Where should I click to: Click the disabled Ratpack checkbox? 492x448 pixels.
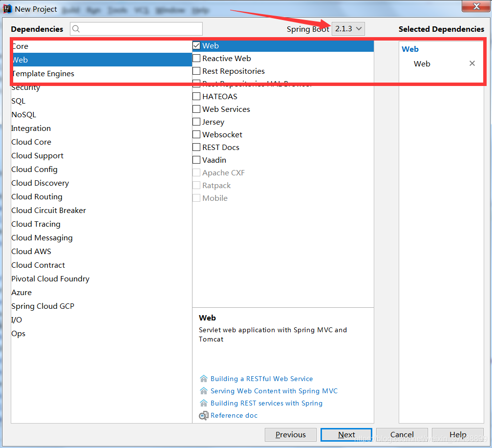coord(196,186)
